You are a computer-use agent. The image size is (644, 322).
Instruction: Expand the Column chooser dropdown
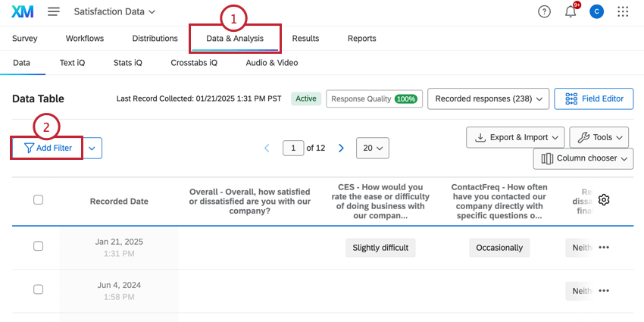583,158
